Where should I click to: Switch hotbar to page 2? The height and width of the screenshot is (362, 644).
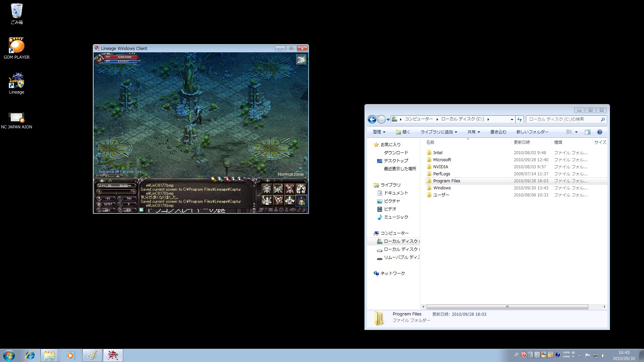(274, 181)
